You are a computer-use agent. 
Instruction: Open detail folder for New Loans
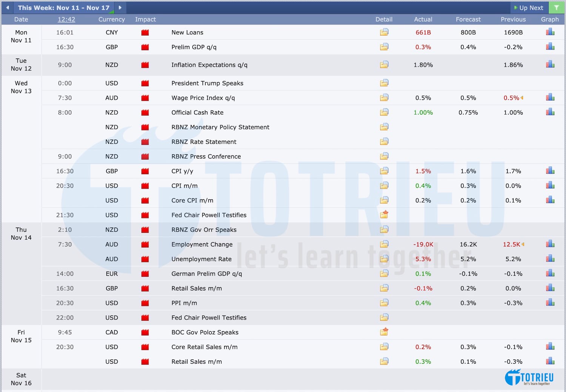tap(384, 32)
